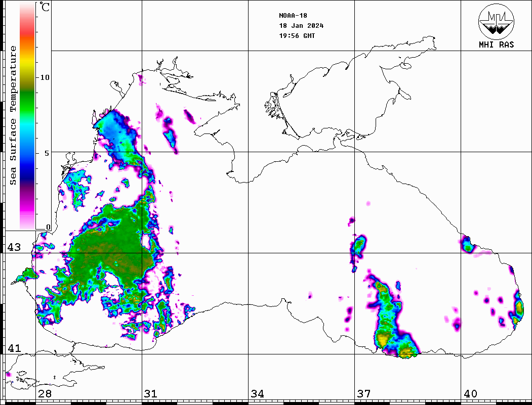The width and height of the screenshot is (532, 405).
Task: Click the '°C' unit label
Action: 45,7
